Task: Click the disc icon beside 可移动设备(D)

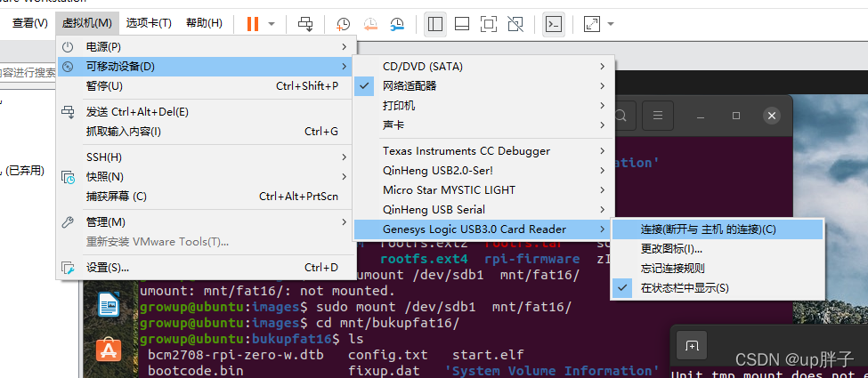Action: point(68,67)
